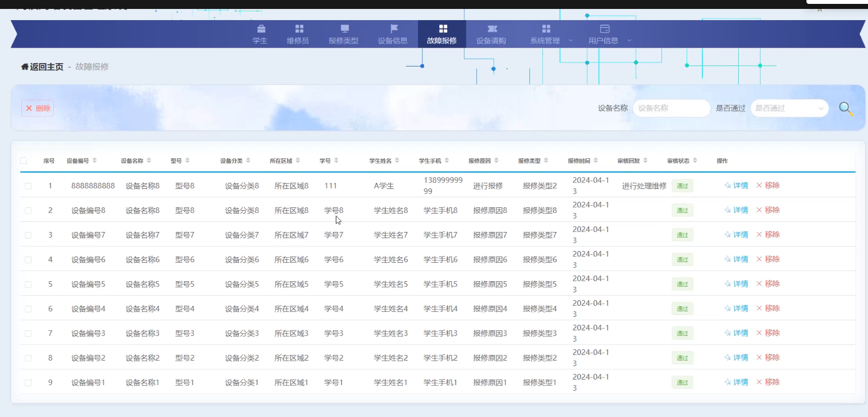
Task: Click the 进行报修 reason cell
Action: click(x=488, y=186)
